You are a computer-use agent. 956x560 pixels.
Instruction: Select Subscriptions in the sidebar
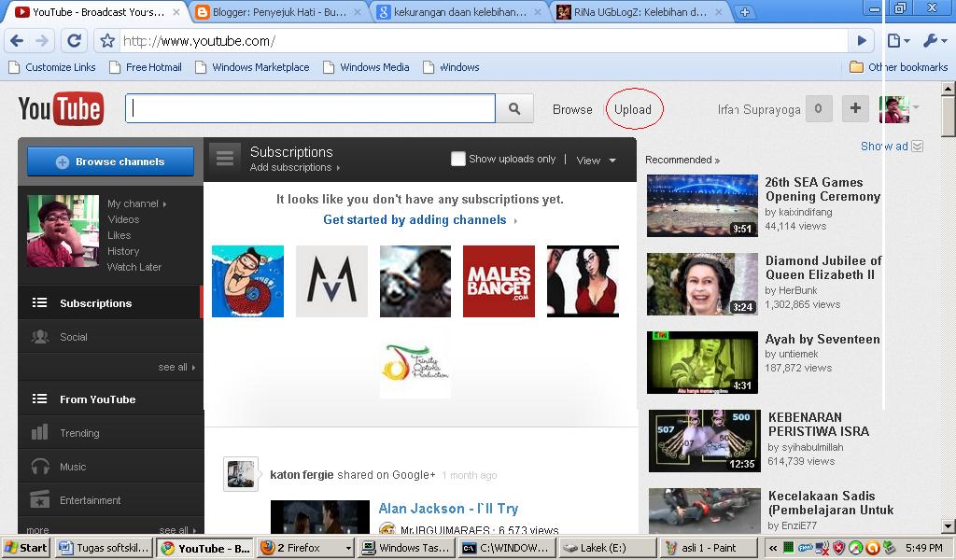(x=96, y=302)
